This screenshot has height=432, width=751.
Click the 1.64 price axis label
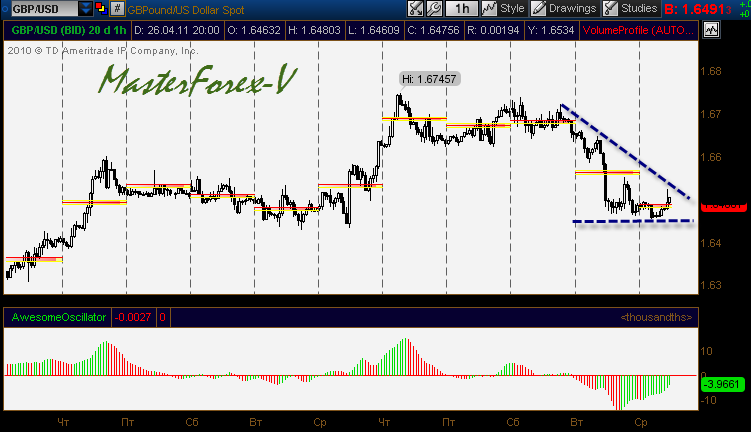(711, 243)
